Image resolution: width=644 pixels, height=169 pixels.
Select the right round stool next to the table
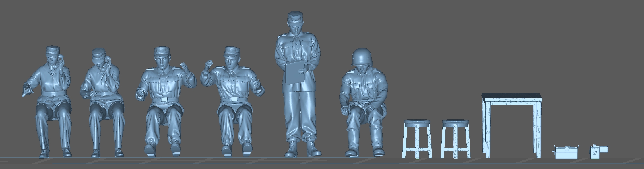456,139
